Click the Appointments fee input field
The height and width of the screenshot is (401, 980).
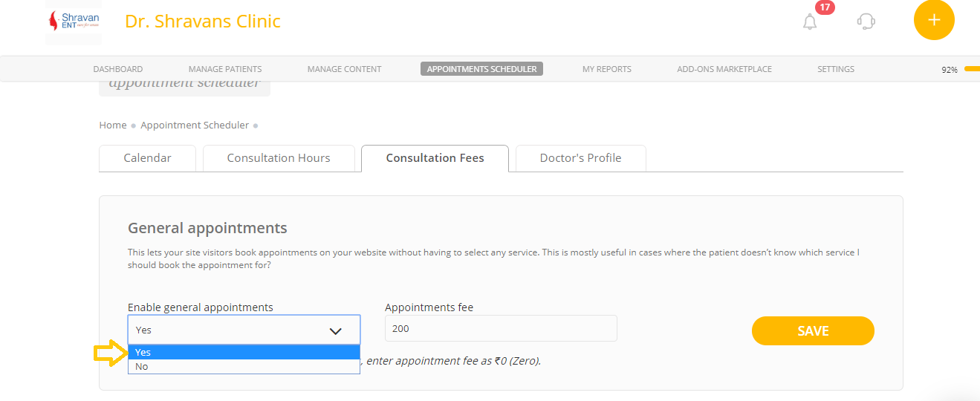click(x=501, y=328)
